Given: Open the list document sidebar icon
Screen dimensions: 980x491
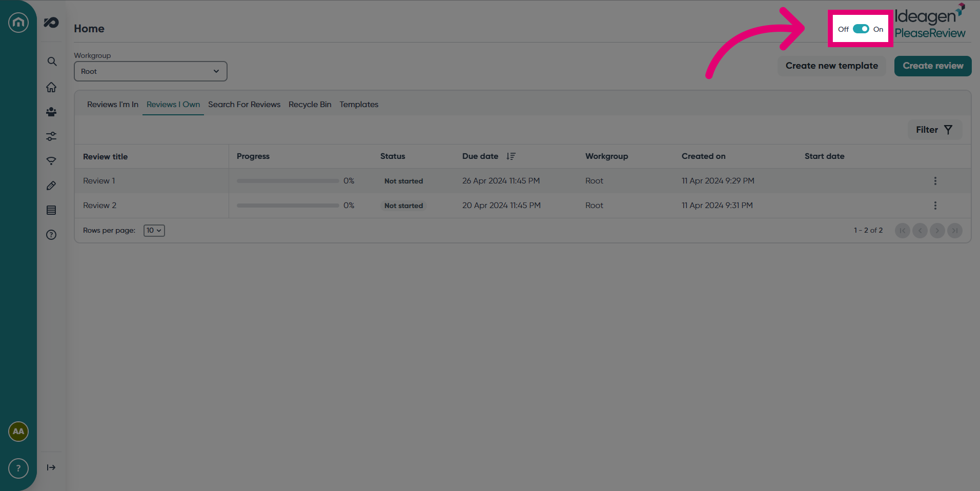Looking at the screenshot, I should pyautogui.click(x=51, y=210).
